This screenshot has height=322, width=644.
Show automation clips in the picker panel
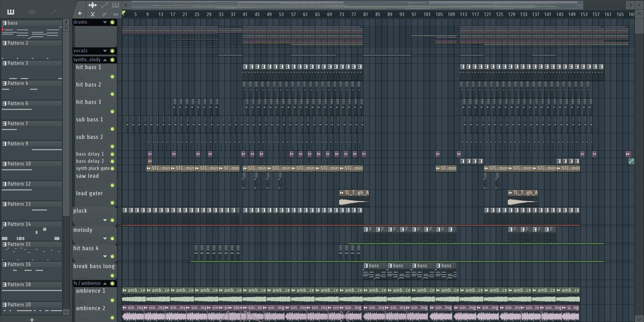(x=53, y=12)
